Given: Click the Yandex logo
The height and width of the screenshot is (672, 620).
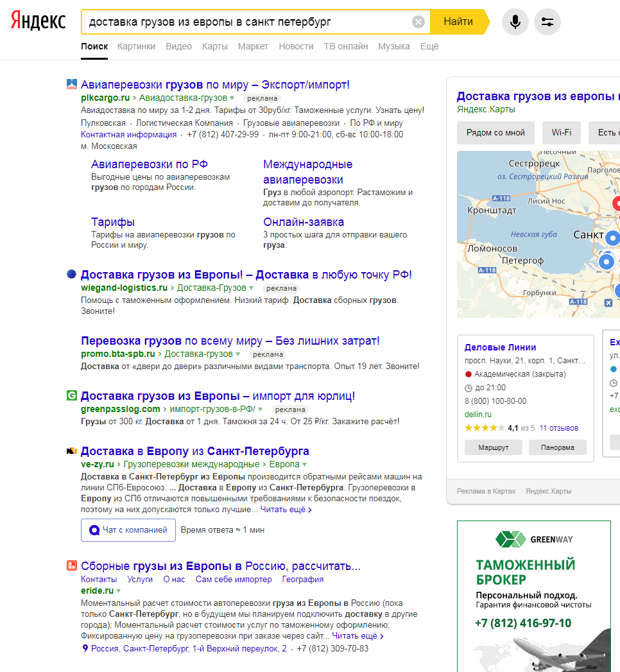Looking at the screenshot, I should pos(38,21).
